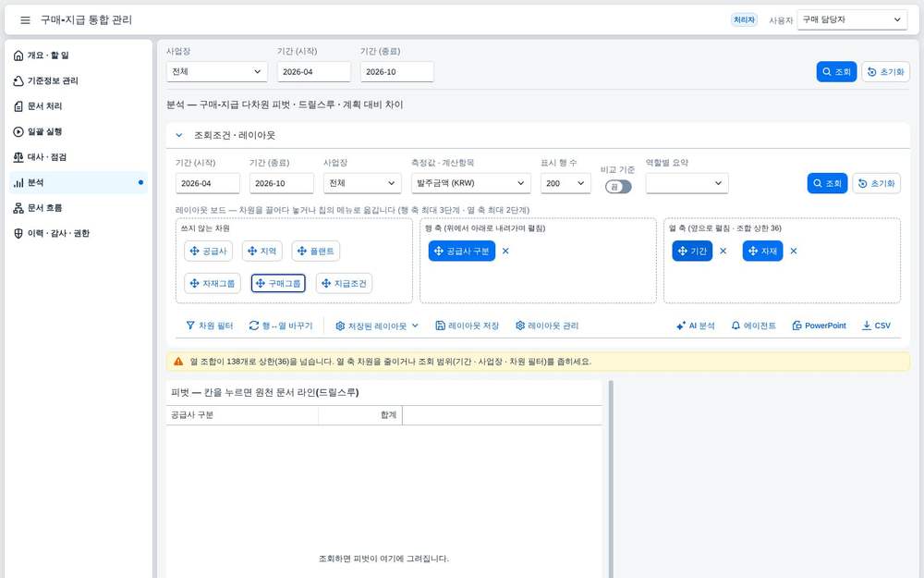
Task: Edit the panel 기간 (종료) field 2026-10
Action: click(x=281, y=183)
